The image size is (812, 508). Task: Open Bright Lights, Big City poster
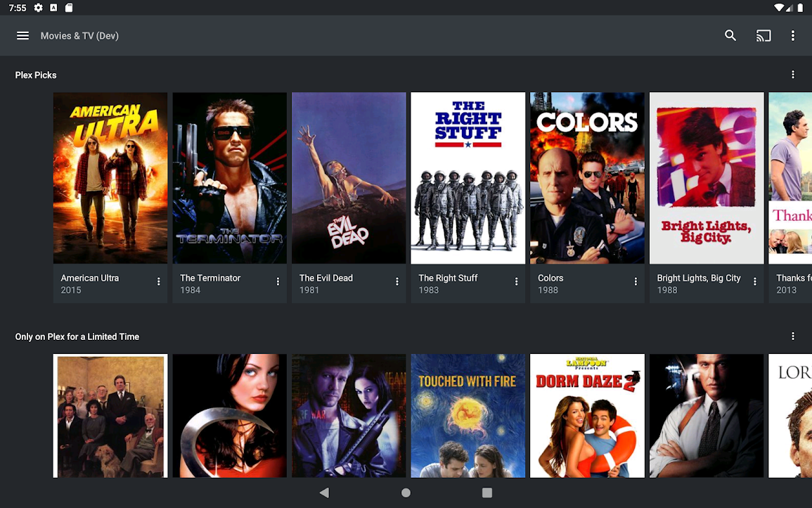(x=707, y=178)
